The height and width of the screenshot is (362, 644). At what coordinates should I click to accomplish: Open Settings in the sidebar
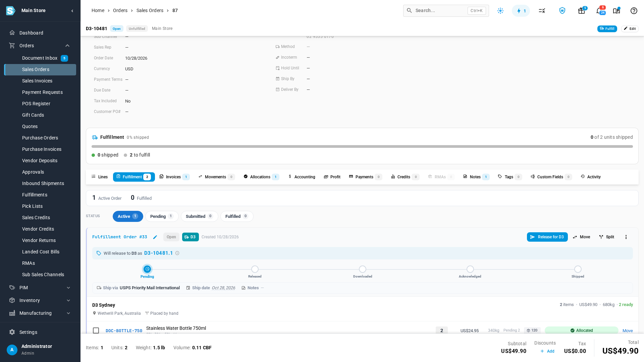(40, 332)
